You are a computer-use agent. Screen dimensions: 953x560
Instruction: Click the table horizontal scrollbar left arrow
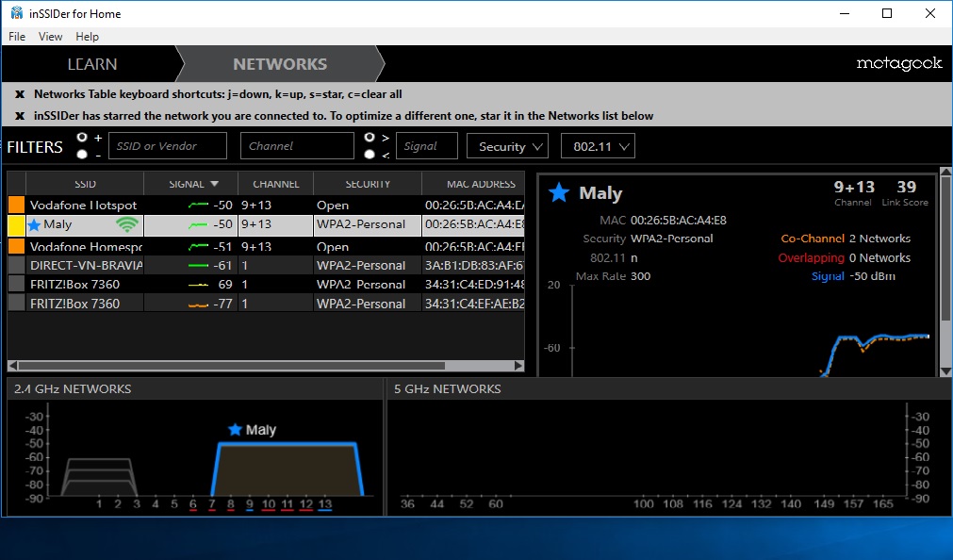pyautogui.click(x=13, y=366)
